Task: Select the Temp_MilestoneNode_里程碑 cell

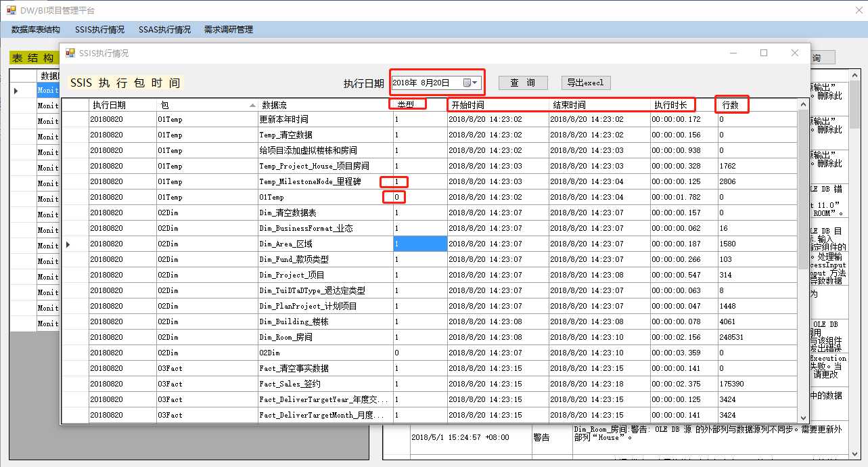Action: pyautogui.click(x=325, y=181)
